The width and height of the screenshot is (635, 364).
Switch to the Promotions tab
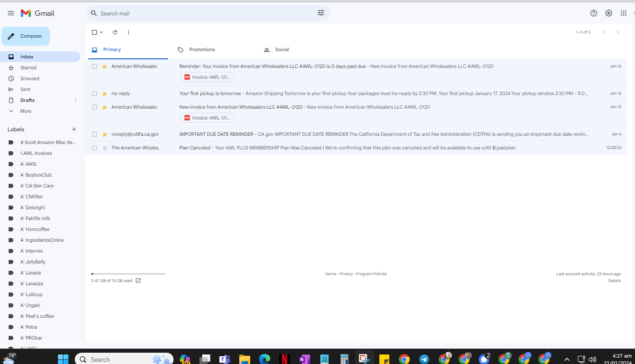[x=215, y=50]
